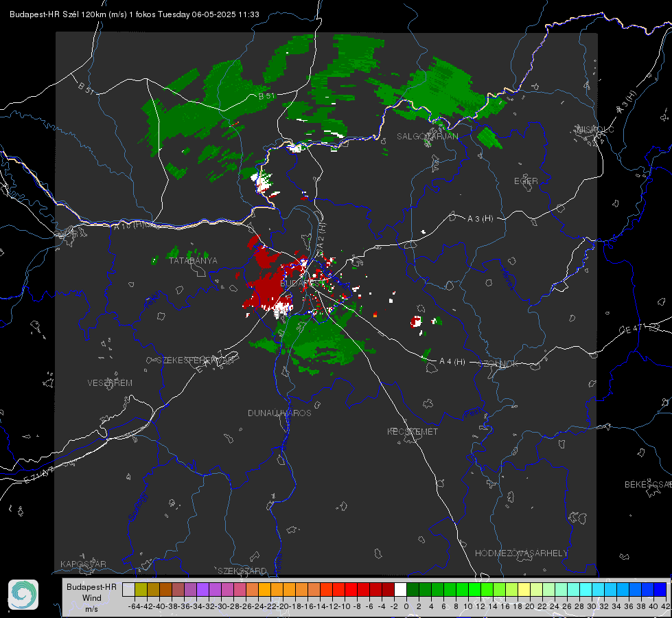Viewport: 672px width, 618px height.
Task: Click the SALGÓTARJÁN city label
Action: click(427, 137)
